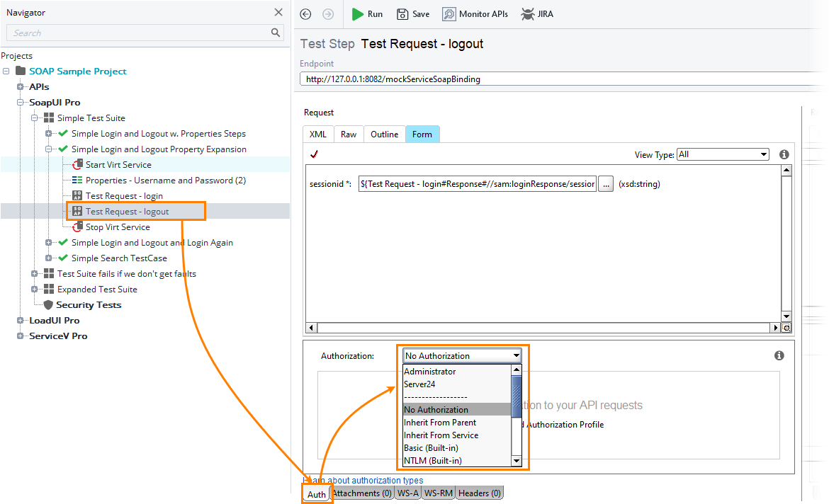The height and width of the screenshot is (504, 829).
Task: Click the info icon beside View Type
Action: (x=784, y=154)
